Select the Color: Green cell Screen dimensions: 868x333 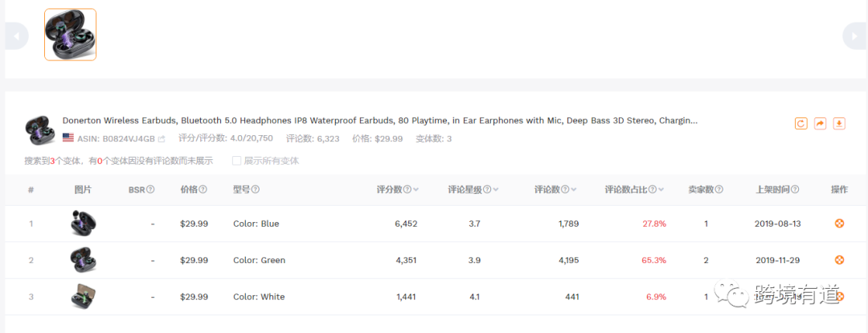[259, 260]
